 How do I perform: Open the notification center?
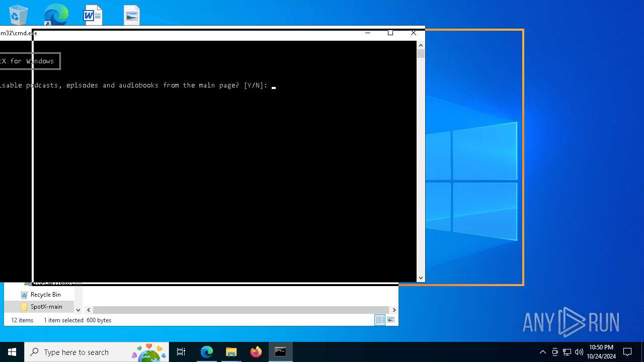click(x=627, y=352)
